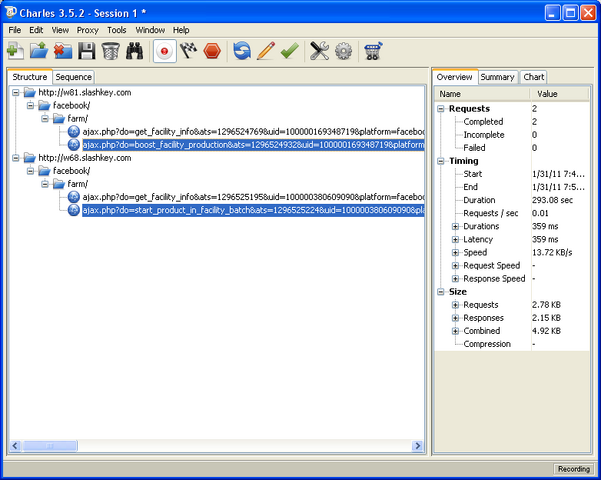Collapse the Requests section in Overview
The width and height of the screenshot is (601, 480).
(441, 108)
